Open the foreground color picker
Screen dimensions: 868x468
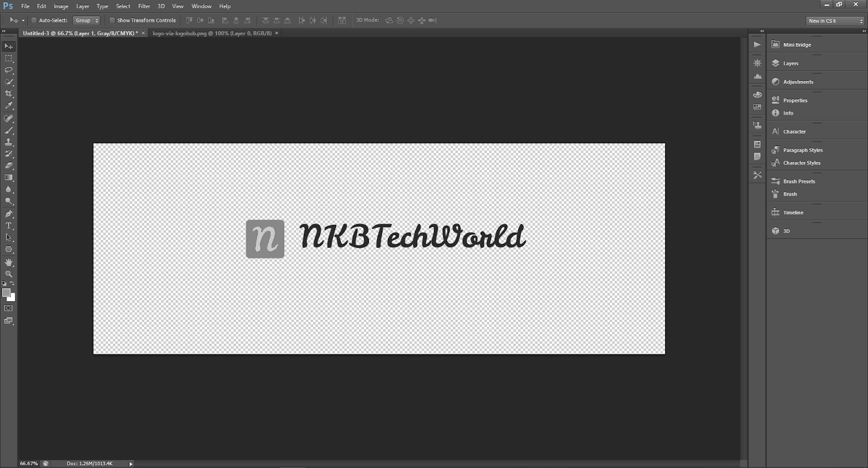pos(6,293)
